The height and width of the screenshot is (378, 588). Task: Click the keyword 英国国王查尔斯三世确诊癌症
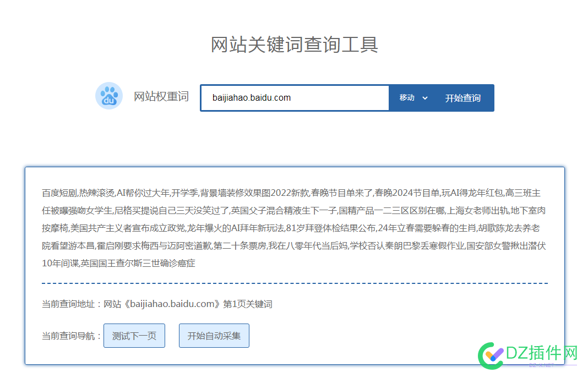tap(138, 264)
